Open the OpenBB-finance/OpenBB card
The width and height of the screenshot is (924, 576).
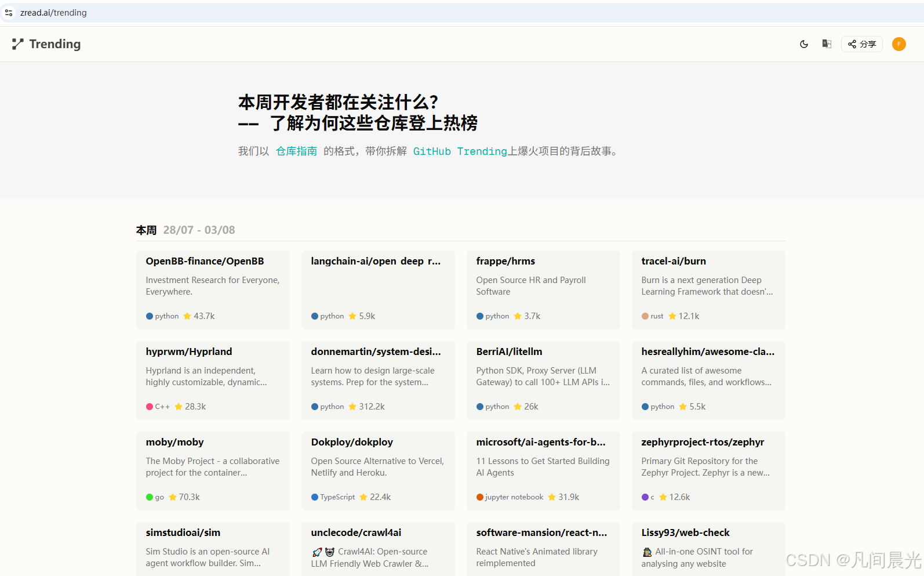click(x=213, y=290)
